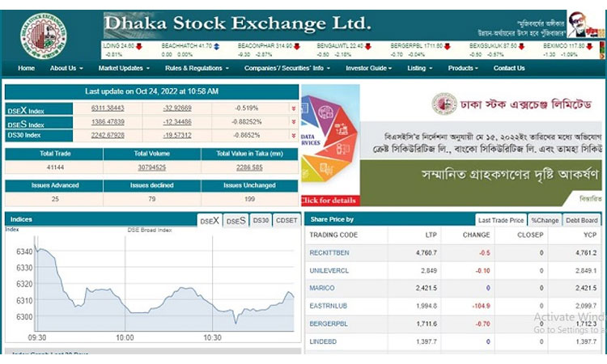Image resolution: width=607 pixels, height=364 pixels.
Task: Expand the DSES Index row chevron
Action: coord(293,122)
